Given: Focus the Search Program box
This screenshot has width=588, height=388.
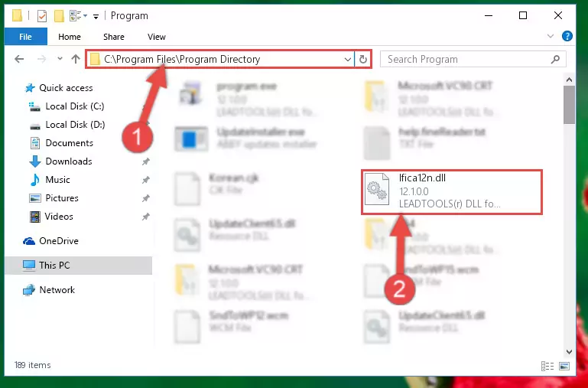Looking at the screenshot, I should [473, 59].
